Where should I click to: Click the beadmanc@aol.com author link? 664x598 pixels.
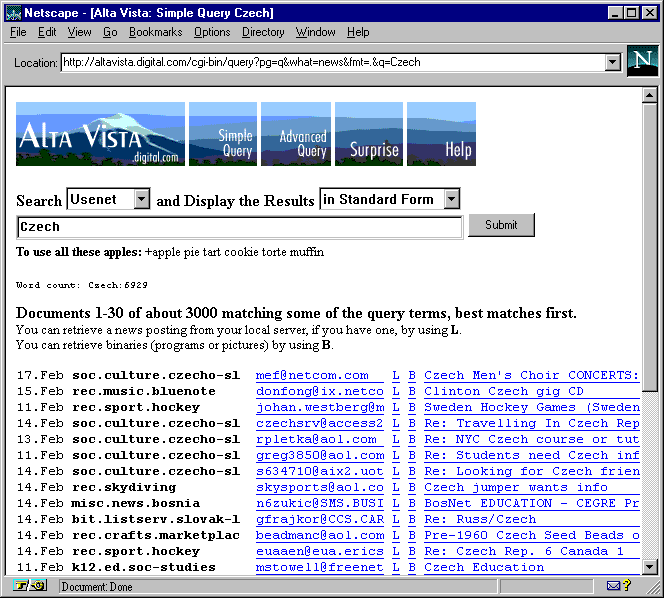click(320, 537)
